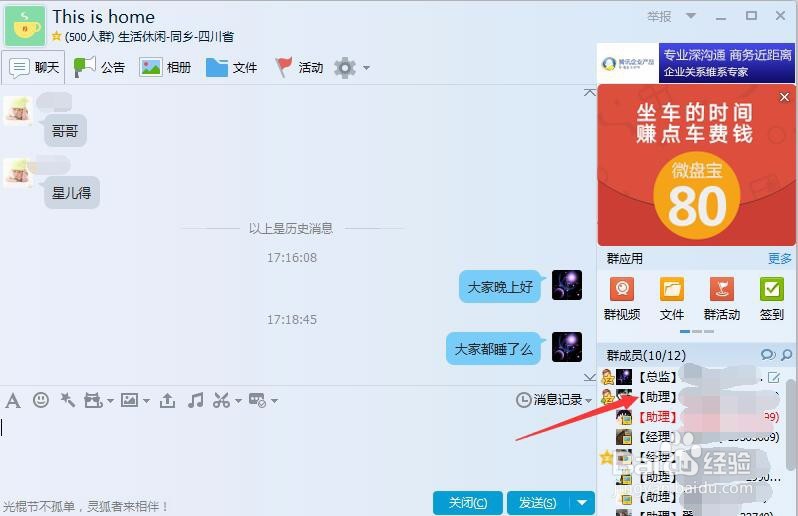Click 生活休闲-同乡-四川省 group category text

point(176,37)
